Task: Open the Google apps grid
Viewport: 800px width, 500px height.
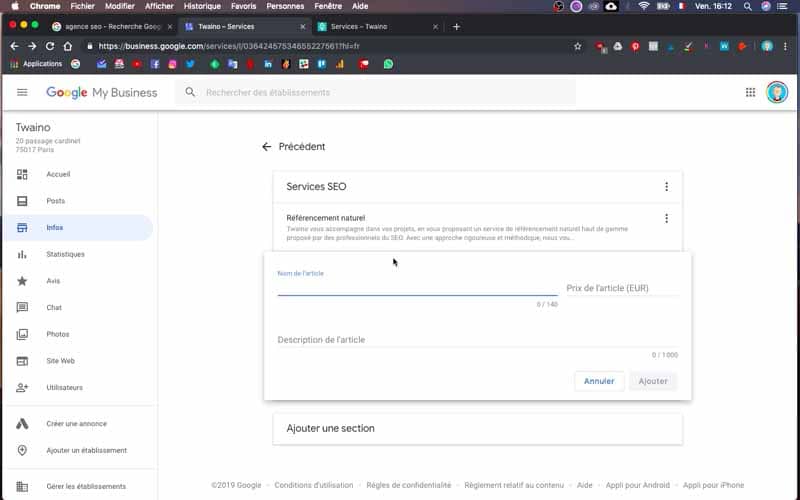Action: (750, 92)
